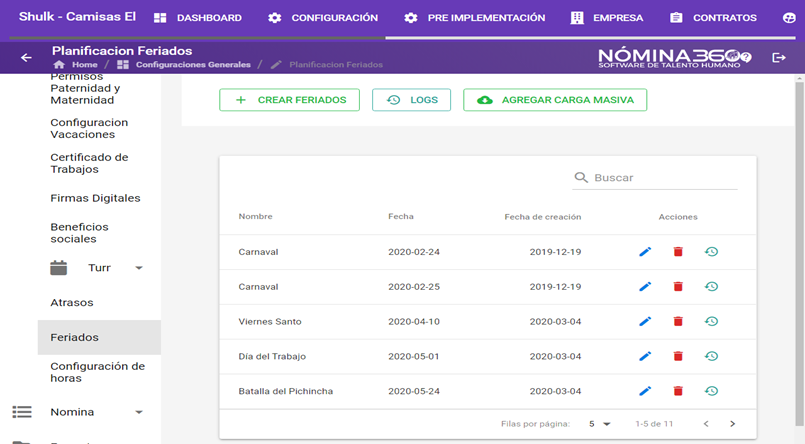Go to the next page of the table
This screenshot has height=444, width=805.
click(733, 424)
